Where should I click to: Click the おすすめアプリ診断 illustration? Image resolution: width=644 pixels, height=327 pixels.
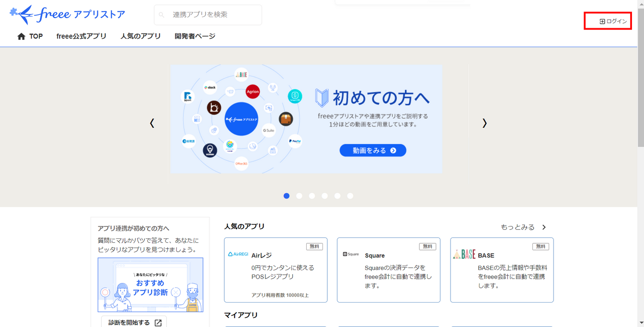coord(150,285)
